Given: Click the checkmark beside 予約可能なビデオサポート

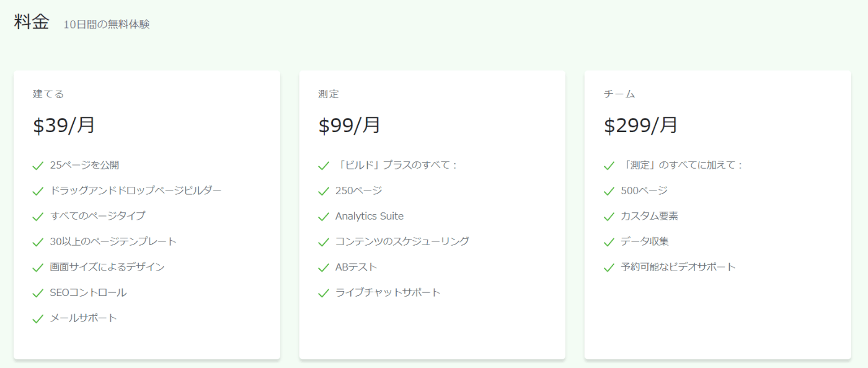Looking at the screenshot, I should pyautogui.click(x=609, y=267).
